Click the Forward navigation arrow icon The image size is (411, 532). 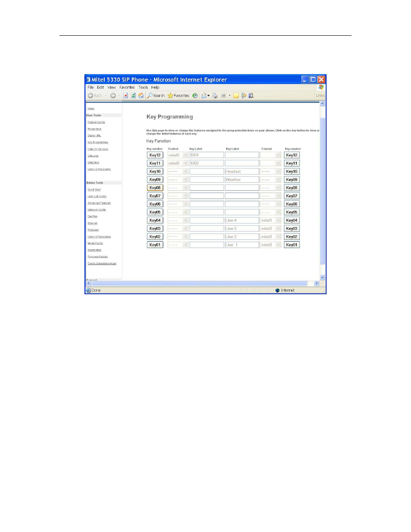[113, 96]
